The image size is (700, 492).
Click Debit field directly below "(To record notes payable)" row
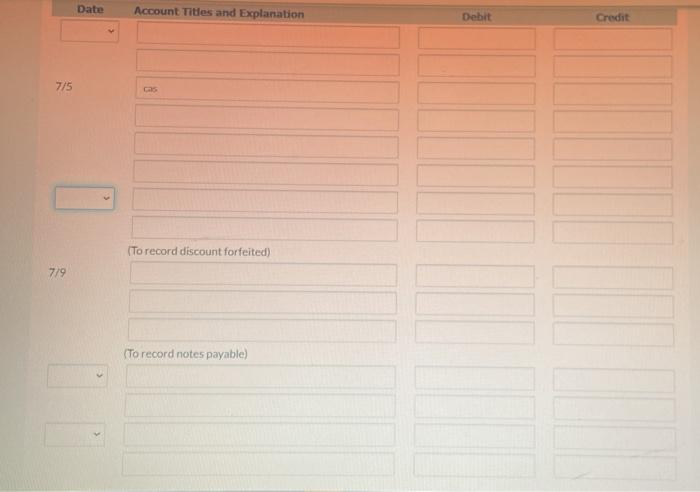pyautogui.click(x=475, y=379)
